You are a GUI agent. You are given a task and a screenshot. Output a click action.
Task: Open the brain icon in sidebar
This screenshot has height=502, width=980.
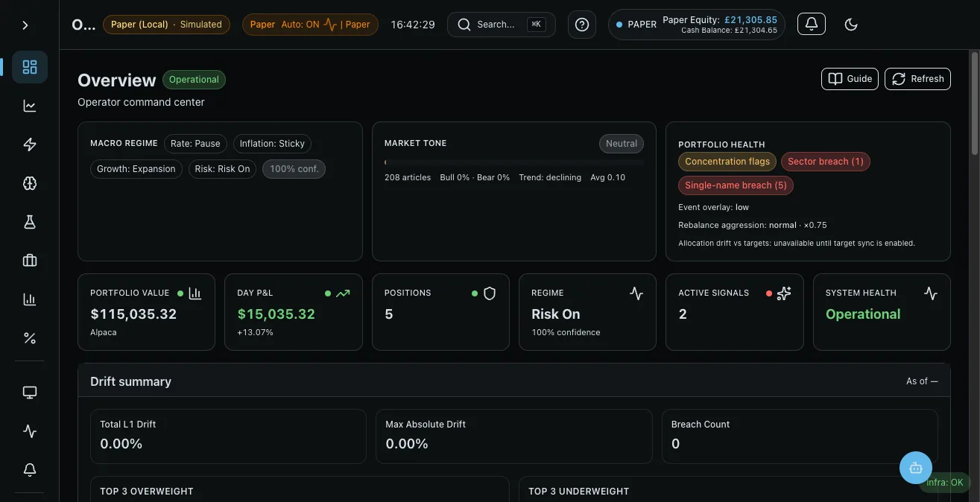click(30, 183)
